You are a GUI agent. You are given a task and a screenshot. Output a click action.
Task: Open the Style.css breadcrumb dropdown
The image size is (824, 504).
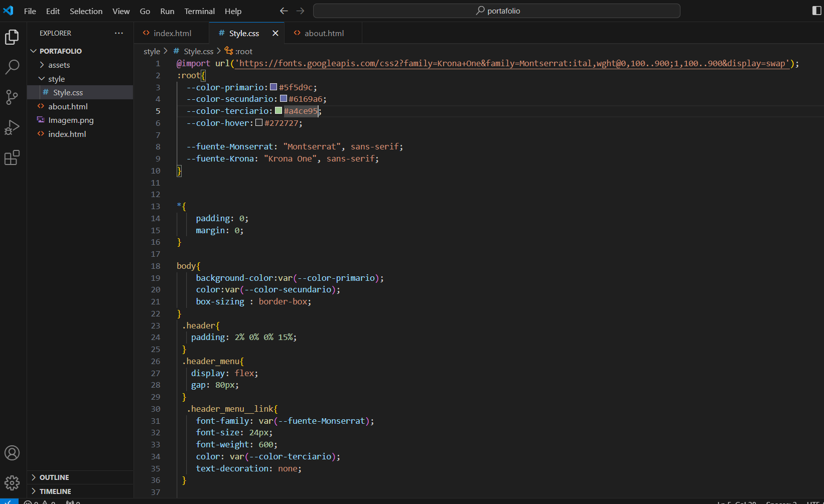coord(198,51)
